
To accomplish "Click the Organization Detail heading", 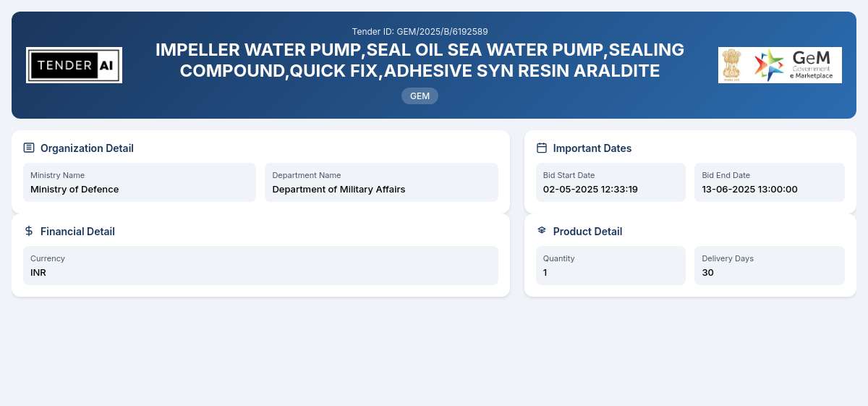I will click(87, 148).
